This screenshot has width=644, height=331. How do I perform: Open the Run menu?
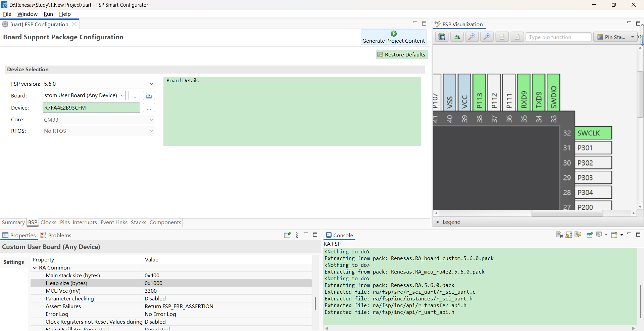[x=48, y=14]
